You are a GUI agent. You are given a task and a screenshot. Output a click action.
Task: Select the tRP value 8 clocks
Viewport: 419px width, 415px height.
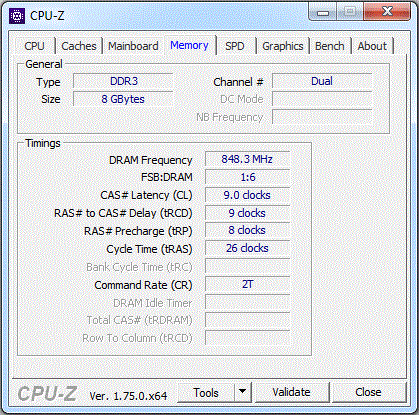[247, 231]
